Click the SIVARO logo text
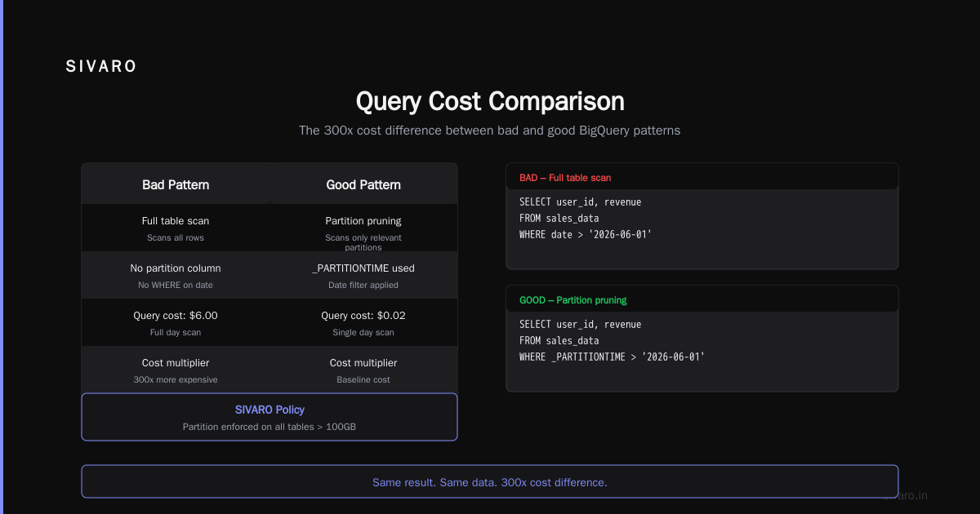This screenshot has height=514, width=980. coord(101,67)
